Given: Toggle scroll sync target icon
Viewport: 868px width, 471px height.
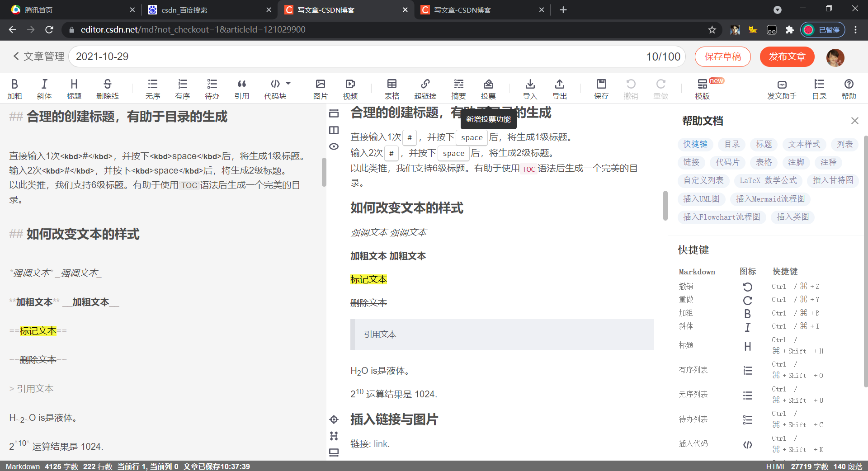Looking at the screenshot, I should (334, 419).
